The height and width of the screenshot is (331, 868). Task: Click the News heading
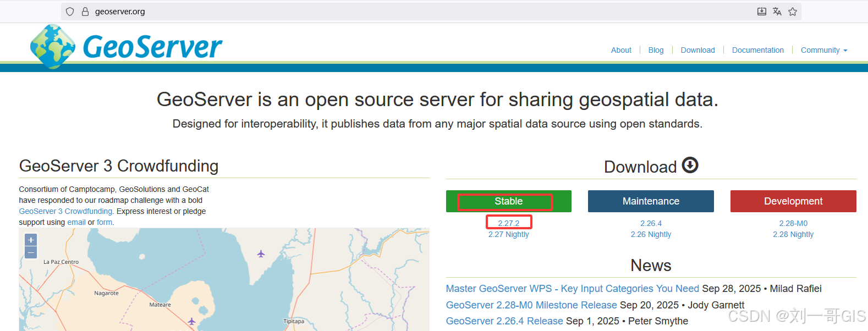tap(651, 266)
